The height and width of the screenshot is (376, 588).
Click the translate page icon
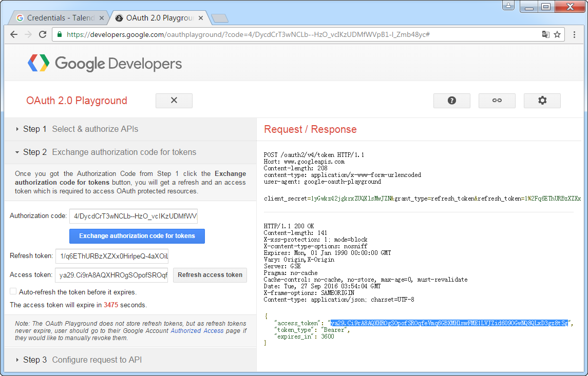click(545, 34)
